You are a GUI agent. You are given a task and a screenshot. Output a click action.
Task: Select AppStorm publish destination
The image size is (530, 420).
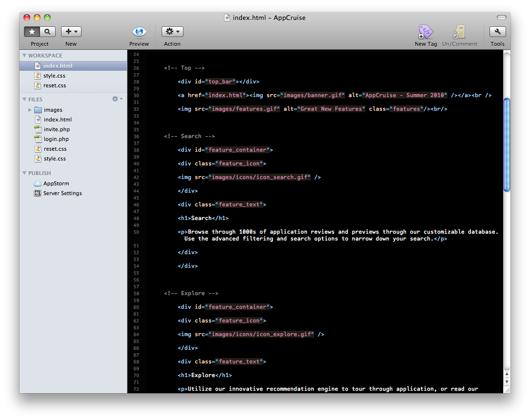[73, 183]
